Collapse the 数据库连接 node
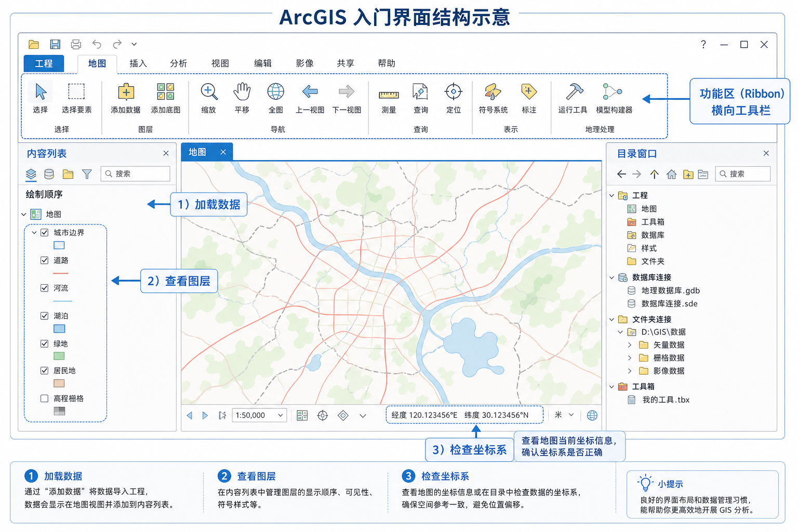Viewport: 798px width, 532px height. (611, 277)
